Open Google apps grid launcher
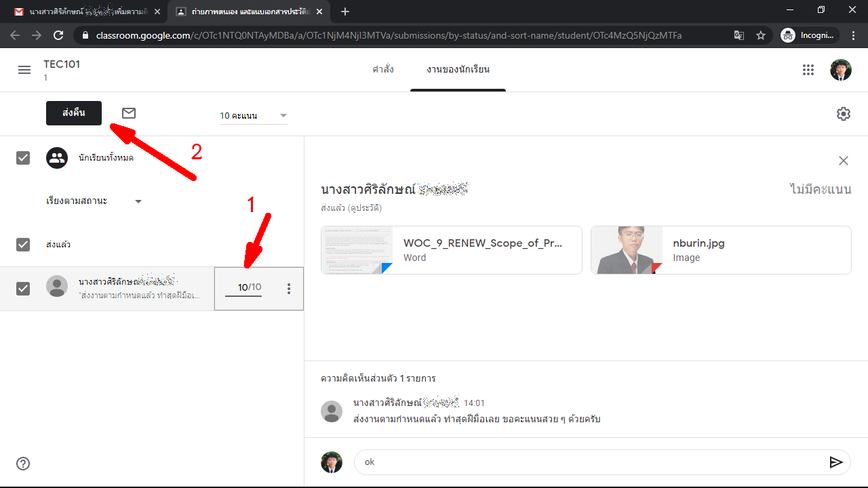This screenshot has height=488, width=868. 808,70
